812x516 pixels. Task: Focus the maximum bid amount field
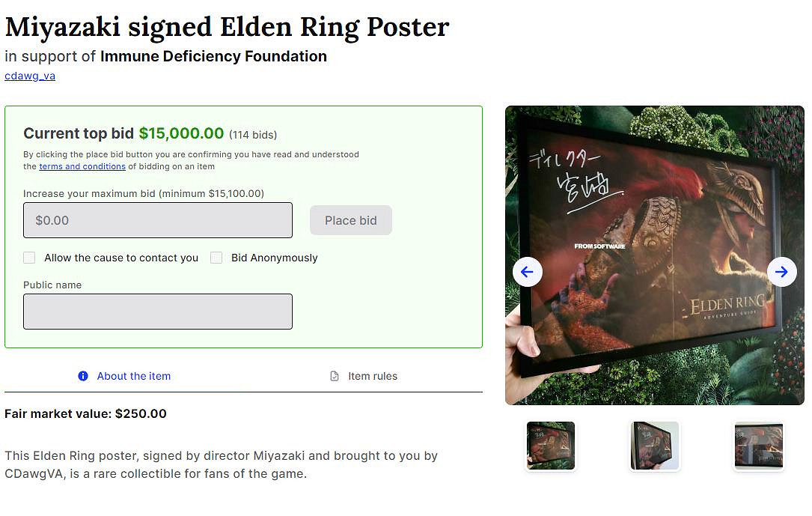158,220
